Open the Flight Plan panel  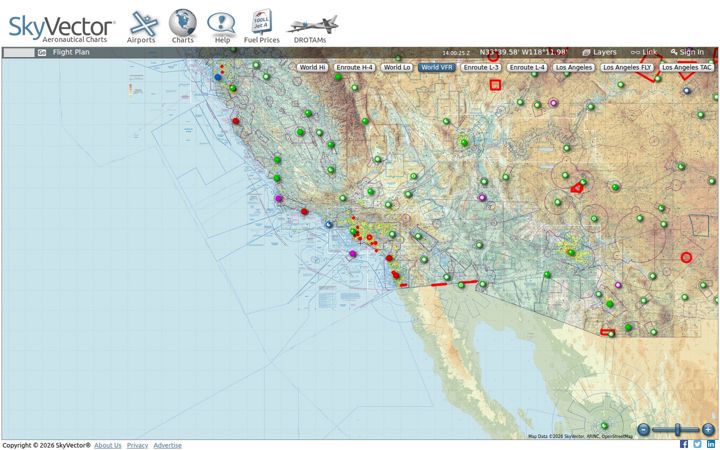(x=71, y=52)
